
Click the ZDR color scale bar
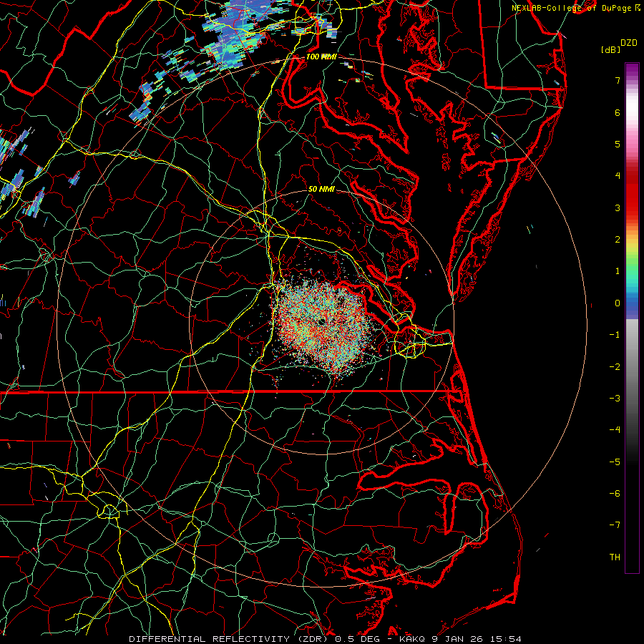click(x=632, y=318)
